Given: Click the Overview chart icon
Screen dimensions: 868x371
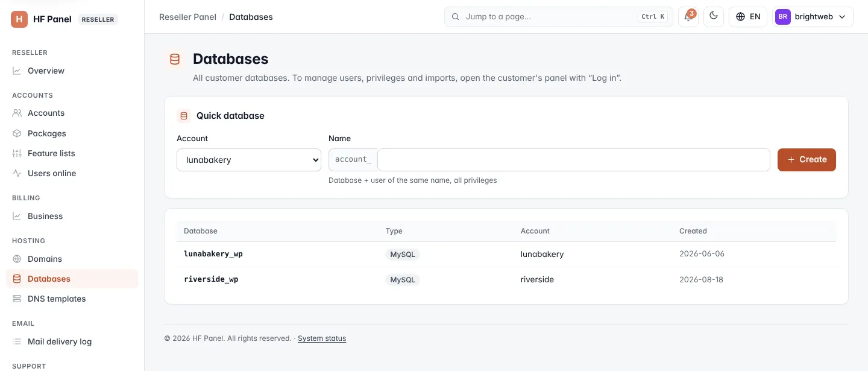Looking at the screenshot, I should 17,71.
